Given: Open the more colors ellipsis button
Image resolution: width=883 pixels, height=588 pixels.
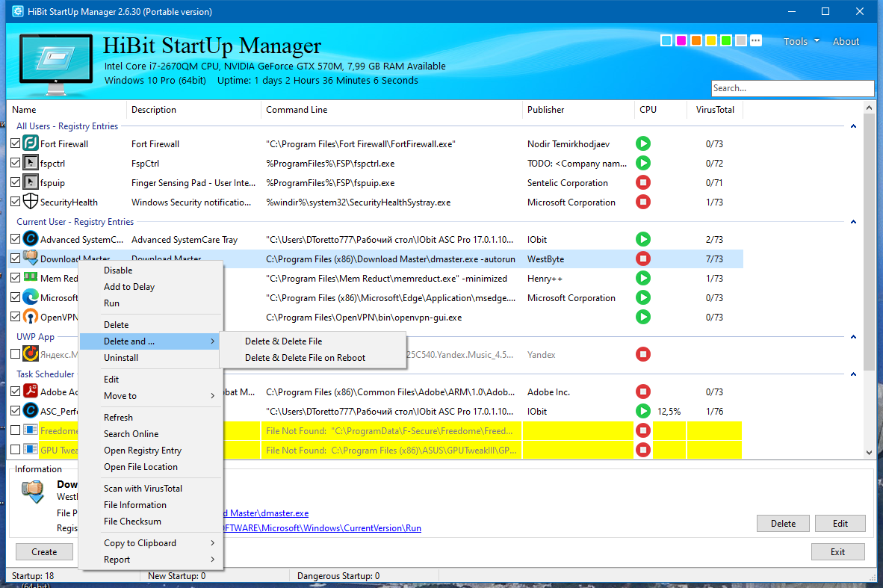Looking at the screenshot, I should click(x=756, y=40).
